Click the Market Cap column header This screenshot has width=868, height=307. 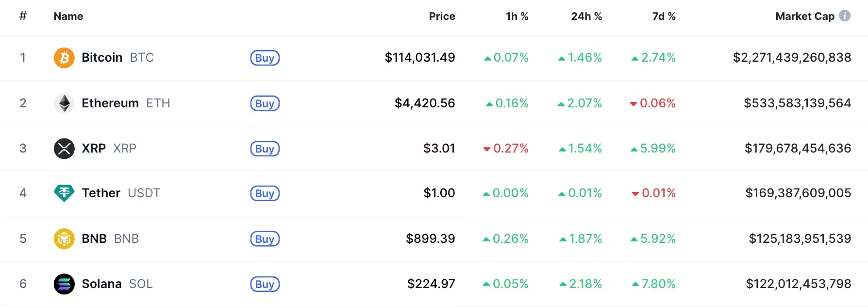pyautogui.click(x=804, y=17)
